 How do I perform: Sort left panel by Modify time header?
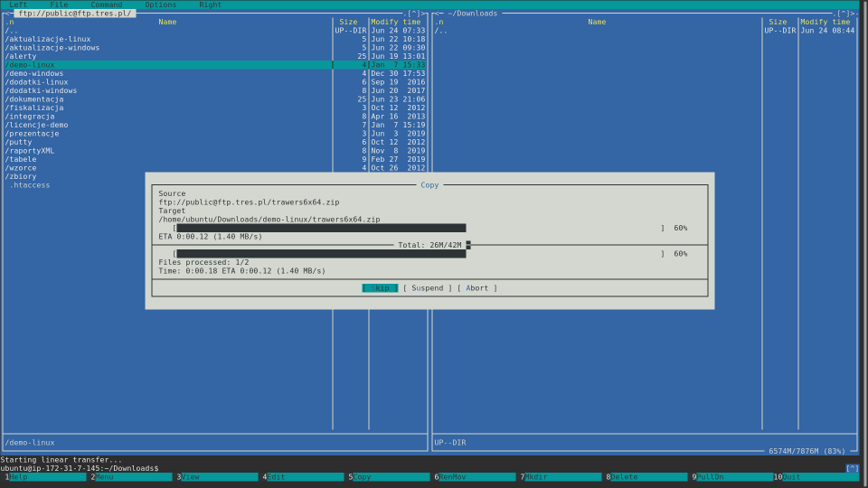pyautogui.click(x=396, y=22)
